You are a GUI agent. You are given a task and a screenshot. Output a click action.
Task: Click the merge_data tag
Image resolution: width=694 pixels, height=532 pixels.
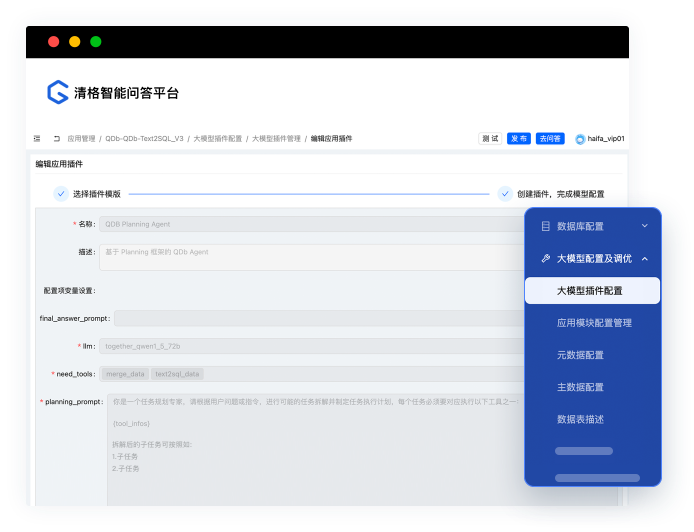tap(125, 374)
